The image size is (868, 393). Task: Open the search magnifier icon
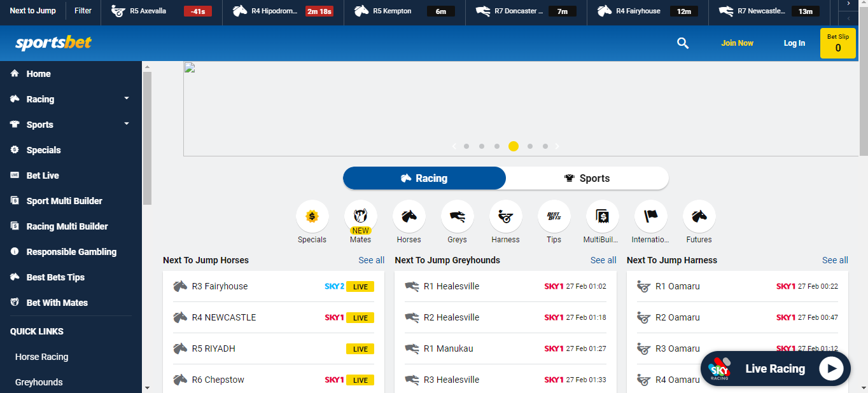tap(683, 43)
